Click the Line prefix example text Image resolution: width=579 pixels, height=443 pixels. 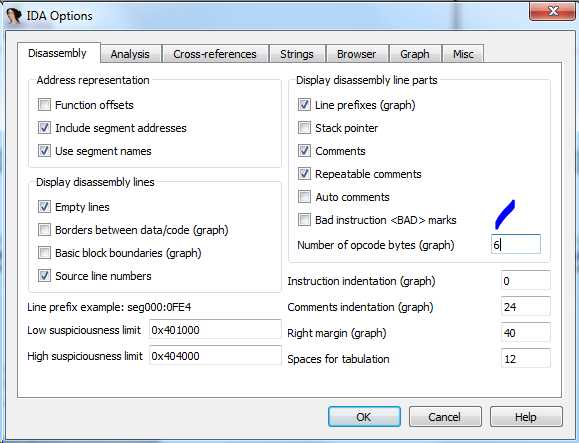coord(109,307)
